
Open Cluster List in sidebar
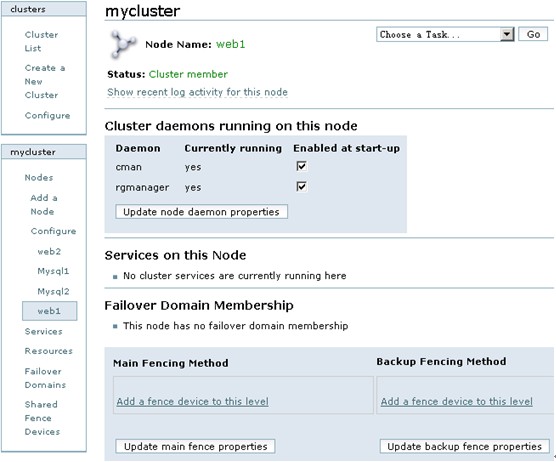(x=41, y=41)
